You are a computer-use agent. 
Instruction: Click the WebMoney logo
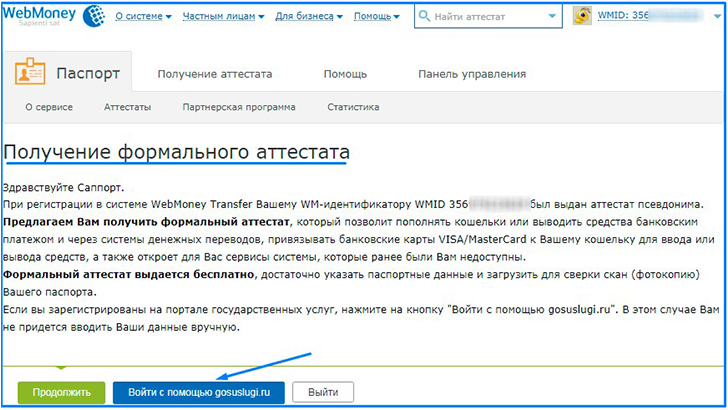point(54,16)
